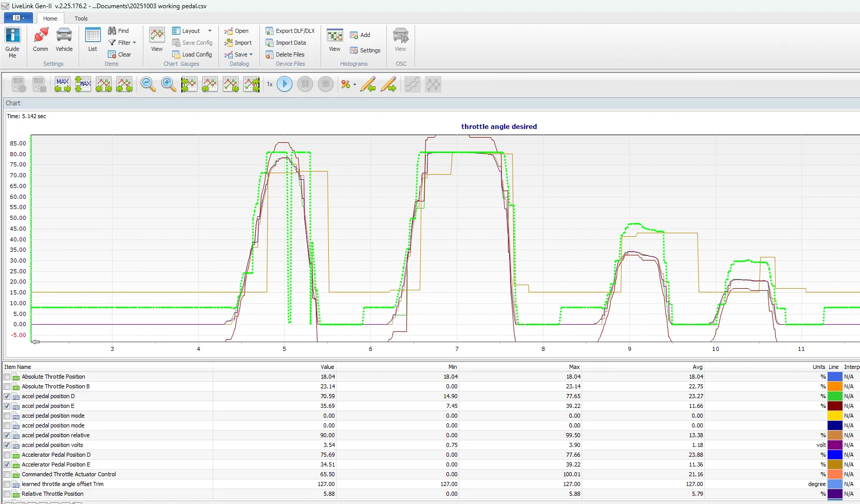The height and width of the screenshot is (504, 860).
Task: Uncheck accel pedal position D
Action: coord(7,396)
